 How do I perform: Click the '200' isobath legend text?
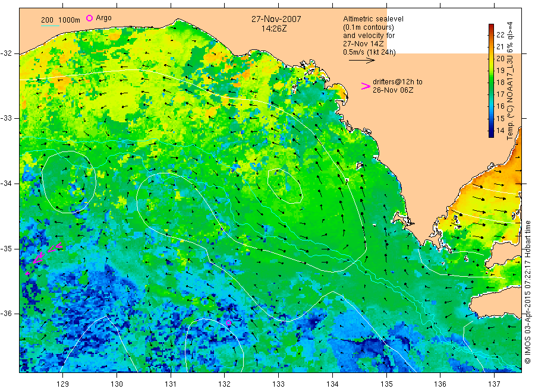pyautogui.click(x=47, y=20)
